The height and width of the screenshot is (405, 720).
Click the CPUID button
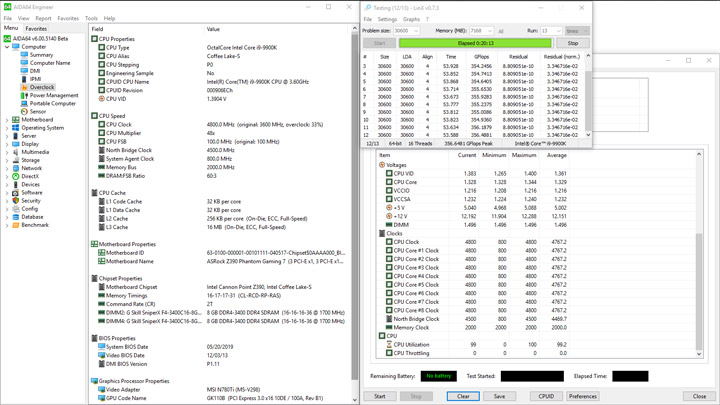point(546,396)
